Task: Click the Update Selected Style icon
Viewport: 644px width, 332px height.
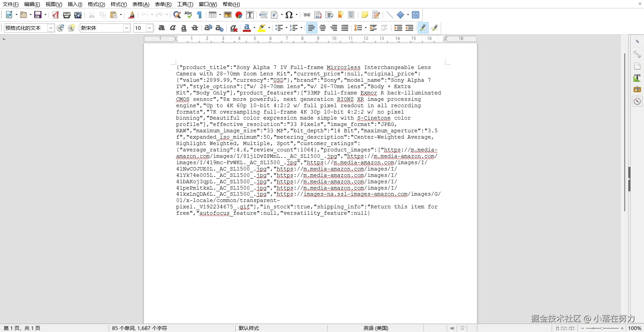Action: coord(60,28)
